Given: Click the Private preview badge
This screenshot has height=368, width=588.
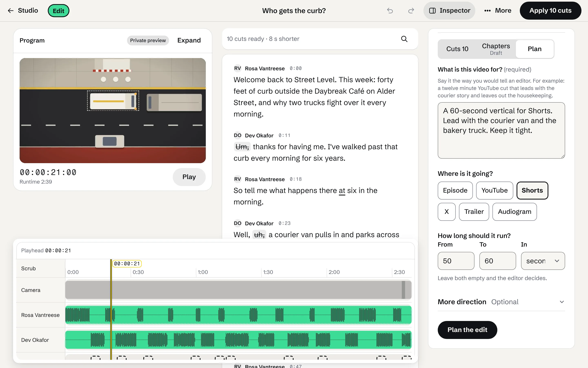Looking at the screenshot, I should point(148,40).
